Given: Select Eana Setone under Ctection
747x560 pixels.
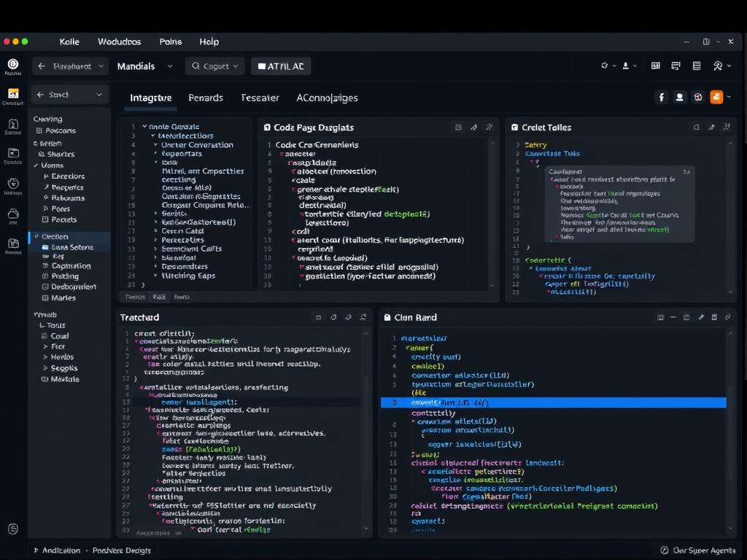Looking at the screenshot, I should [x=68, y=247].
